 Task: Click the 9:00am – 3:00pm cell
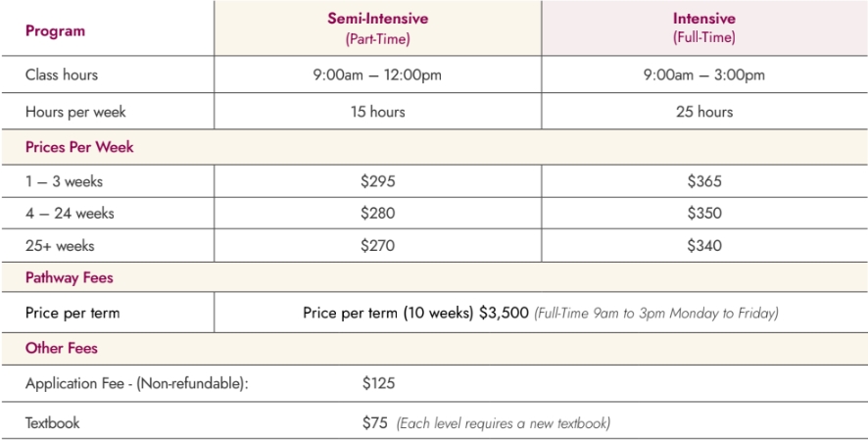pyautogui.click(x=703, y=74)
